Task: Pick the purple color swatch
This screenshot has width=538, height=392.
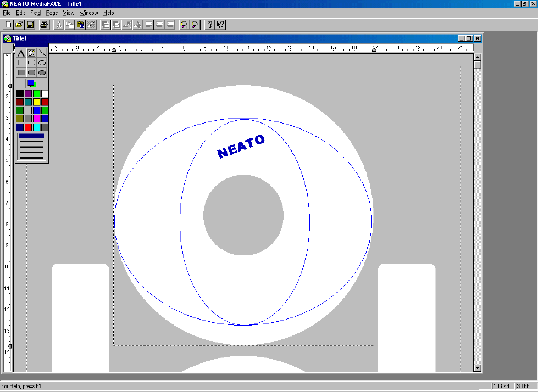Action: pyautogui.click(x=28, y=93)
